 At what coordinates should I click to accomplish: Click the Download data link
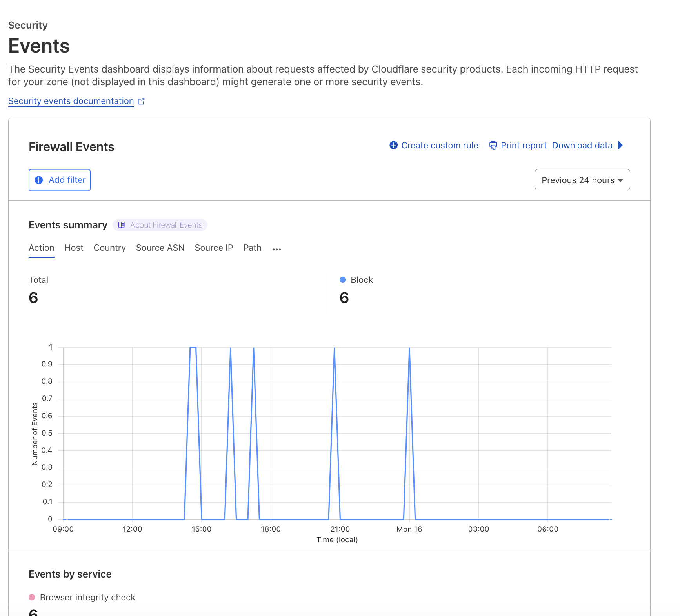[582, 145]
